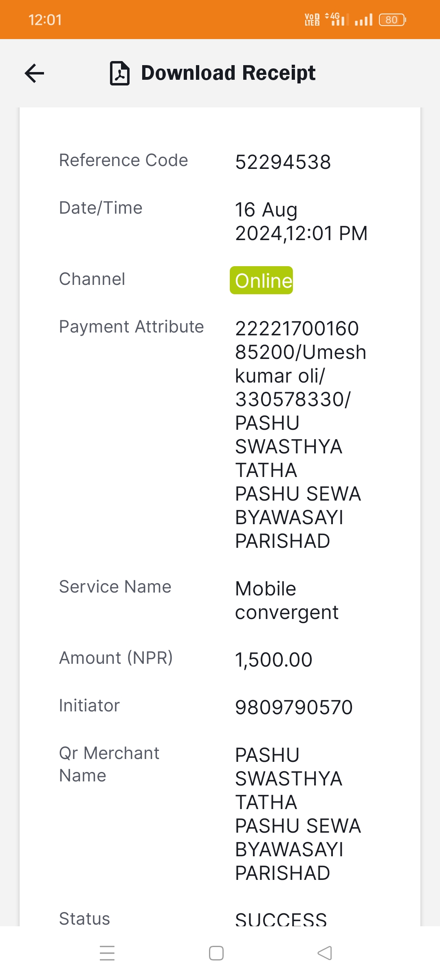Viewport: 440px width, 980px height.
Task: Tap the PDF document icon
Action: (x=120, y=73)
